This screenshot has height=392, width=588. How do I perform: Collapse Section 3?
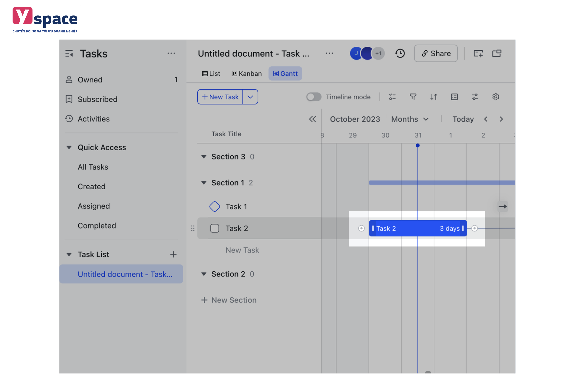click(x=204, y=157)
